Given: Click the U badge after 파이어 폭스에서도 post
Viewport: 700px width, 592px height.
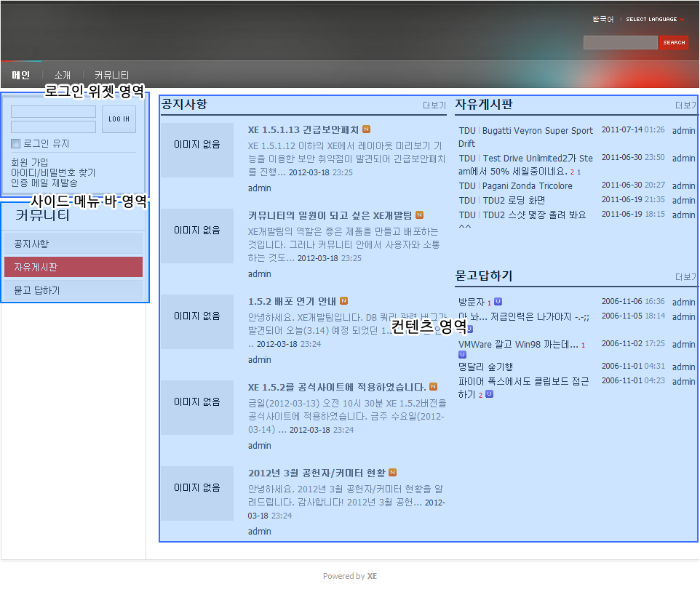Looking at the screenshot, I should click(489, 394).
